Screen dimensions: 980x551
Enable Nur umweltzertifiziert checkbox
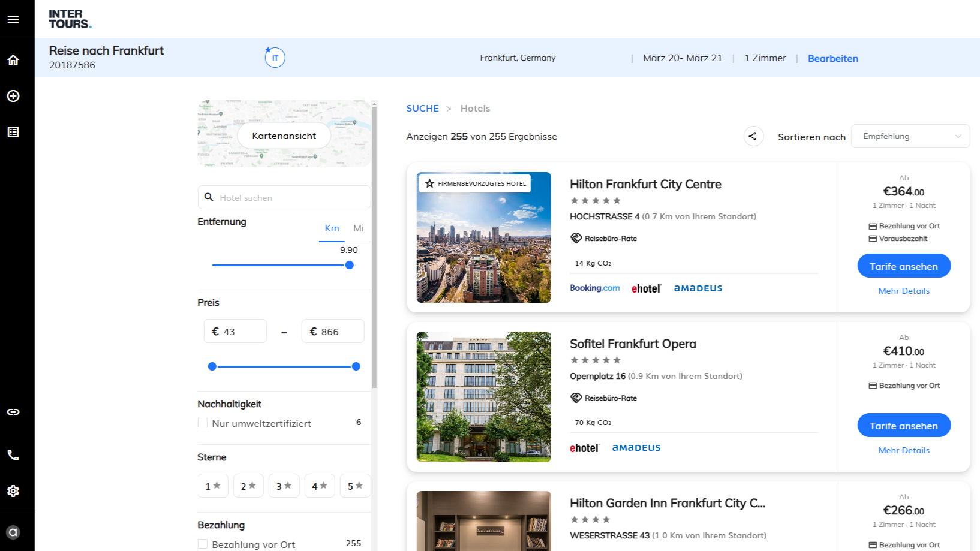(x=203, y=423)
